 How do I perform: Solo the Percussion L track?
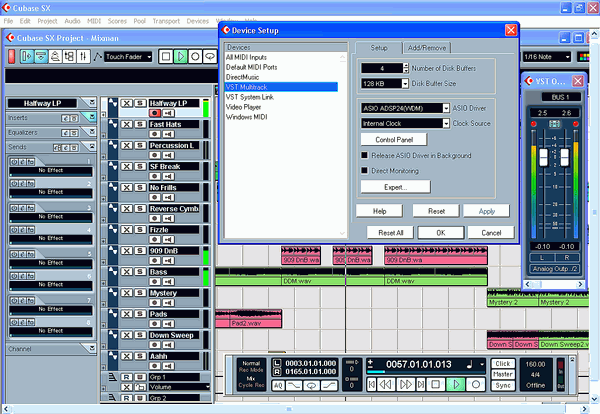tap(140, 145)
